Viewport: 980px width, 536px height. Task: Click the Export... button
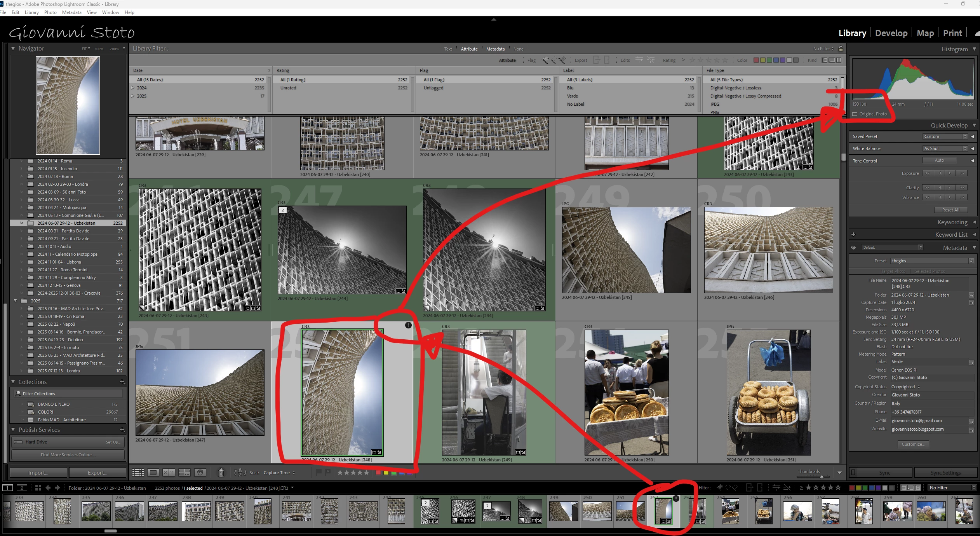tap(97, 473)
